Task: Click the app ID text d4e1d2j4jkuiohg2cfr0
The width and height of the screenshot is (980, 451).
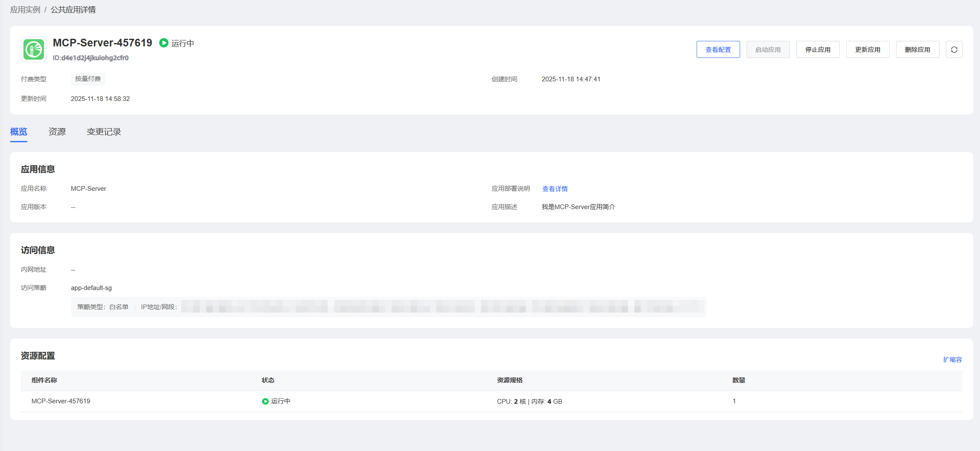Action: (91, 58)
